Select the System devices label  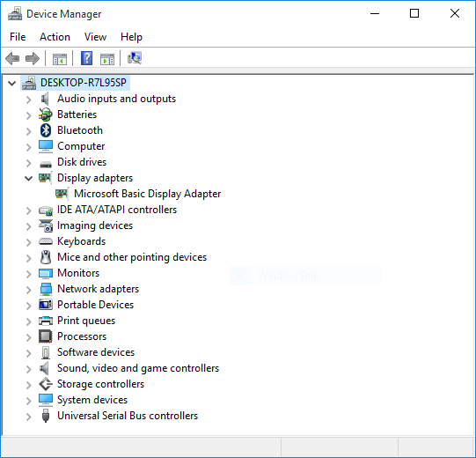[x=92, y=400]
